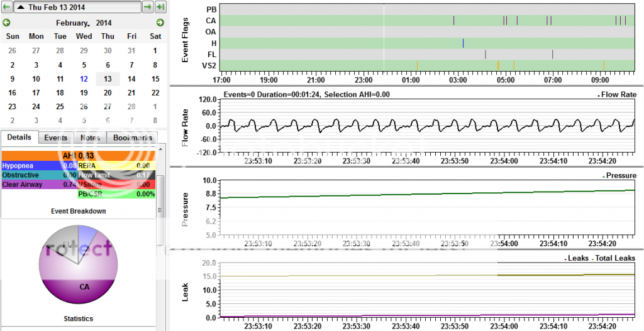Click the Flow Limit event row
Viewport: 644px width, 331px height.
[x=116, y=175]
